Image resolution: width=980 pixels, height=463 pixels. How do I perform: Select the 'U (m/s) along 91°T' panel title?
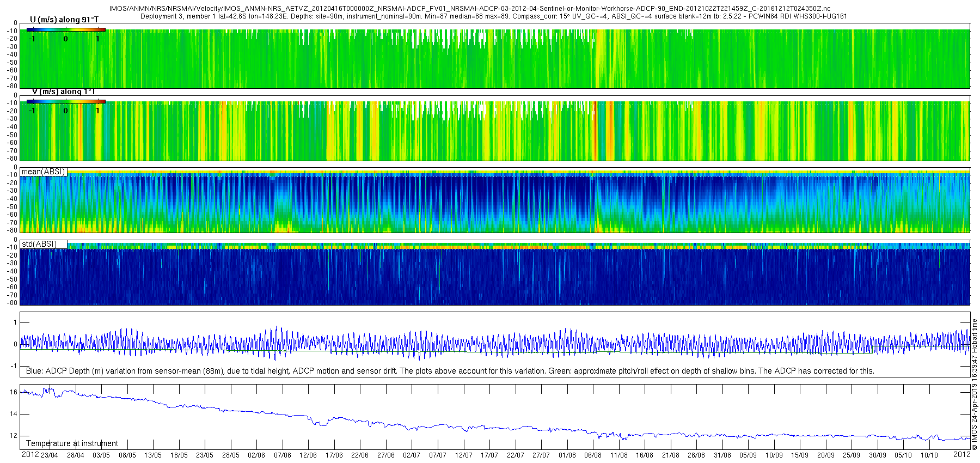coord(64,20)
